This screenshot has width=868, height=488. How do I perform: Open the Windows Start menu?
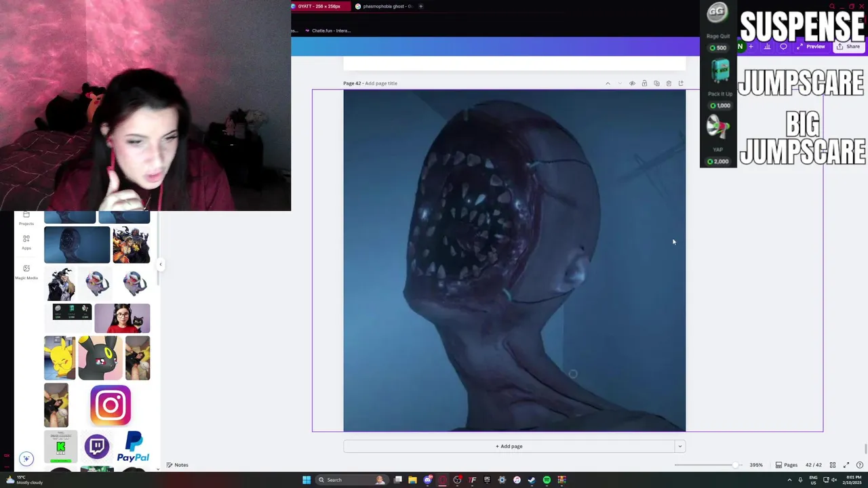307,480
